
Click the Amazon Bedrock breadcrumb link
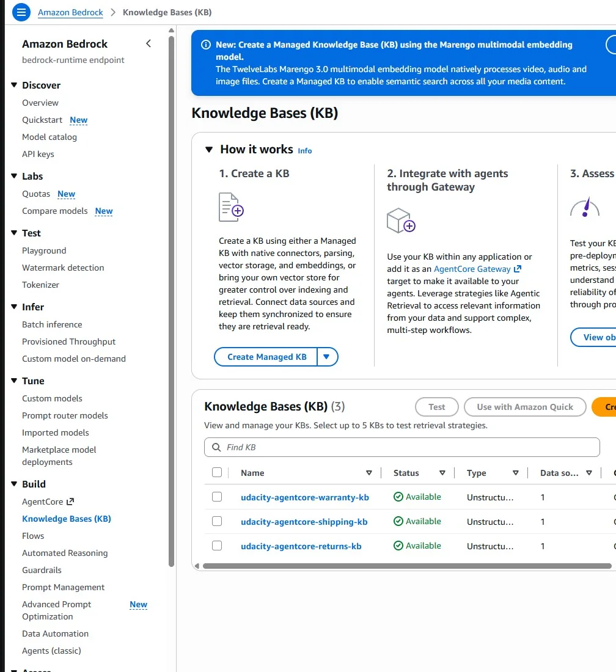pyautogui.click(x=70, y=12)
